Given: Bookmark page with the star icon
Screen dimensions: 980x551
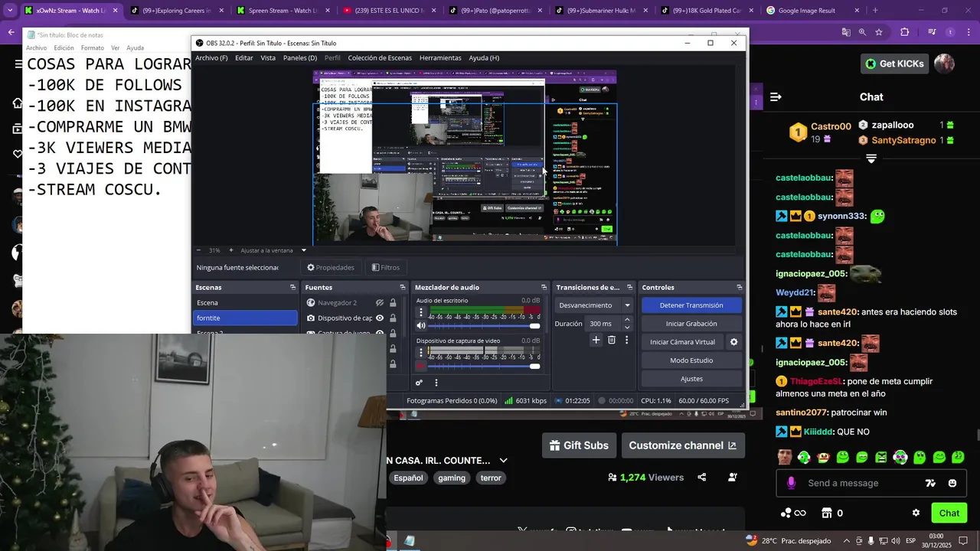Looking at the screenshot, I should pyautogui.click(x=879, y=32).
